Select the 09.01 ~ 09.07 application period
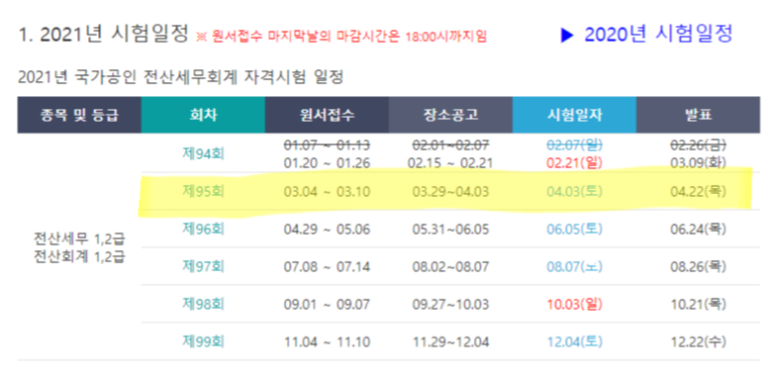Screen dimensions: 773x381 (327, 305)
